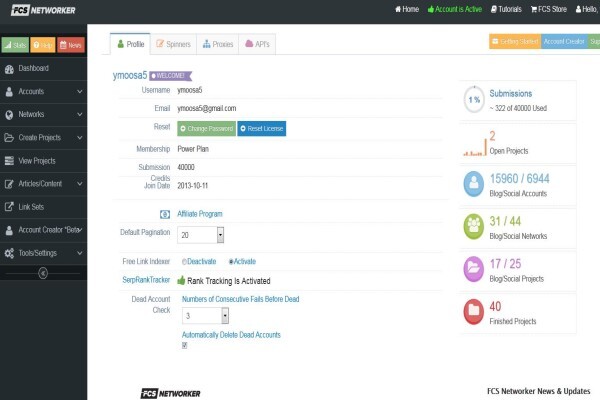Image resolution: width=600 pixels, height=400 pixels.
Task: Expand the Articles/Content chevron
Action: point(80,184)
